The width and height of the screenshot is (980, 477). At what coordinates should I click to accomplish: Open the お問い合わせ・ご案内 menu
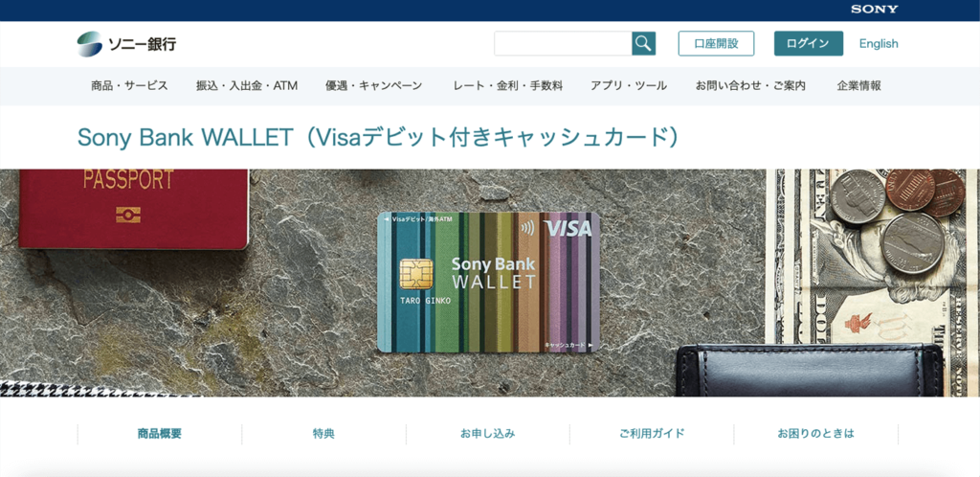[750, 85]
